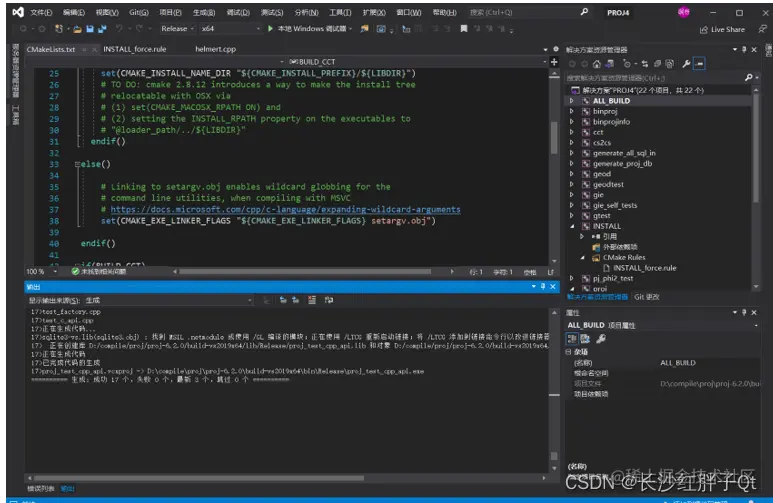Click the Categorized view icon in Properties
The height and width of the screenshot is (503, 773).
(572, 338)
